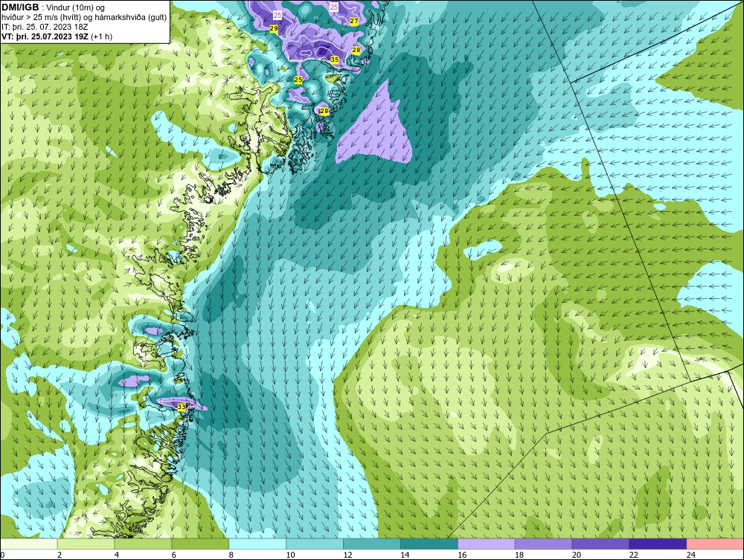Click the legend scale value 16
The height and width of the screenshot is (560, 744).
pyautogui.click(x=462, y=555)
